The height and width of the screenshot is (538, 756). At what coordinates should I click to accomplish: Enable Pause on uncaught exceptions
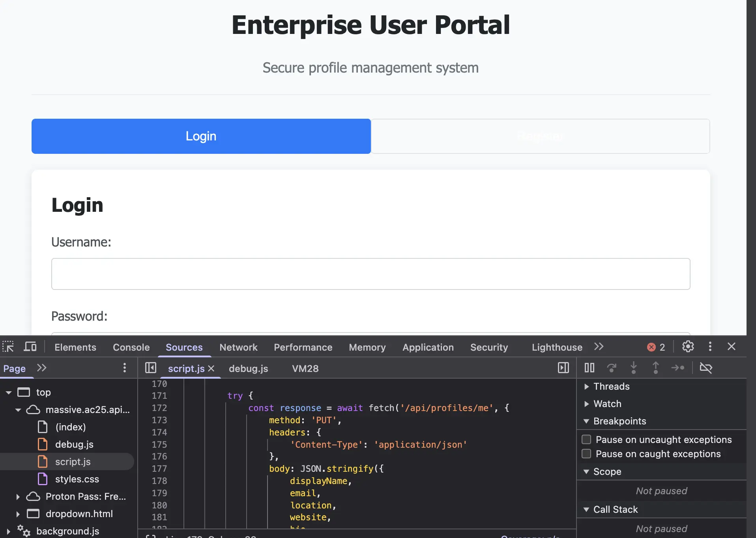click(x=586, y=439)
